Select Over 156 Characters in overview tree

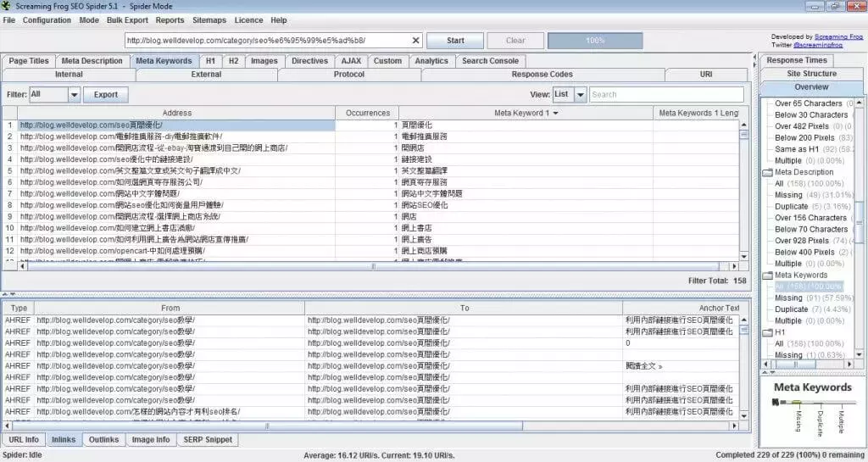[811, 218]
